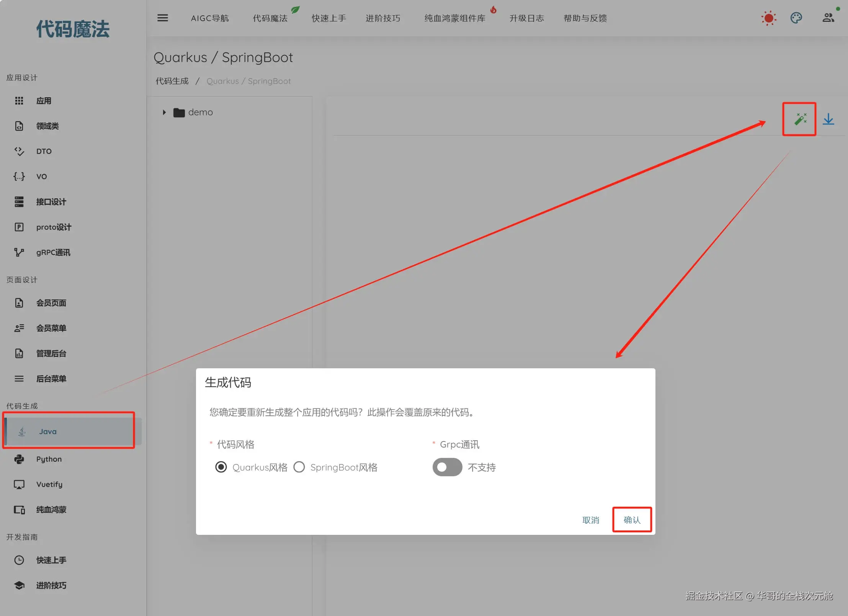Click the 确认 confirm button
This screenshot has height=616, width=848.
tap(632, 520)
